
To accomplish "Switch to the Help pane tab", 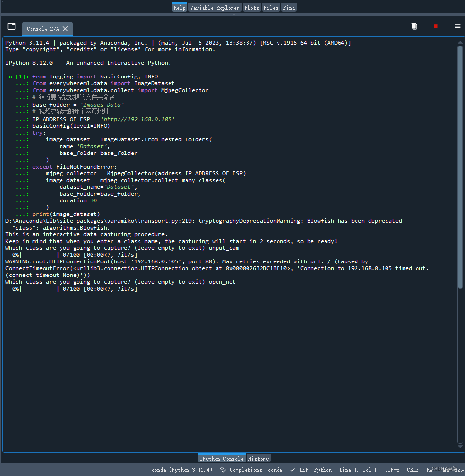I will point(179,8).
